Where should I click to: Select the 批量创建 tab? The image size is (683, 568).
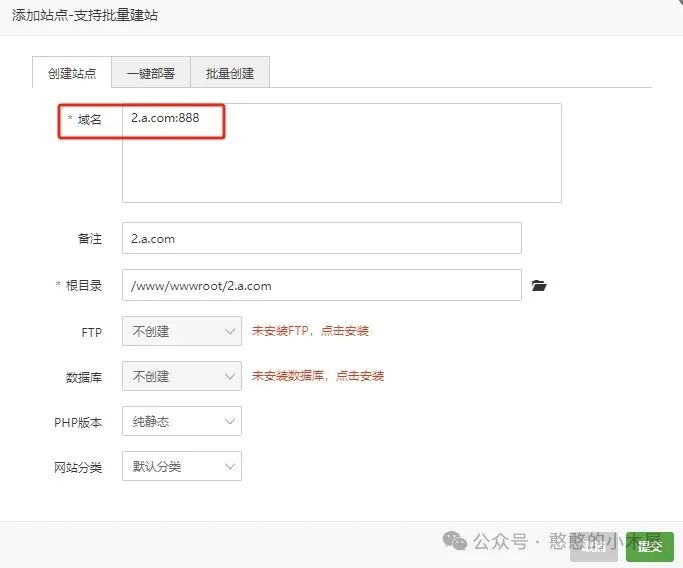230,73
